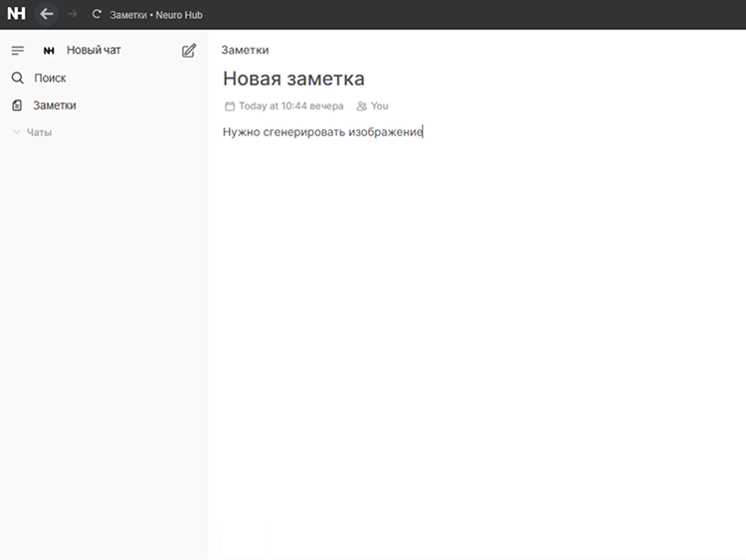Open Новый чат from sidebar
This screenshot has width=746, height=560.
pos(93,50)
